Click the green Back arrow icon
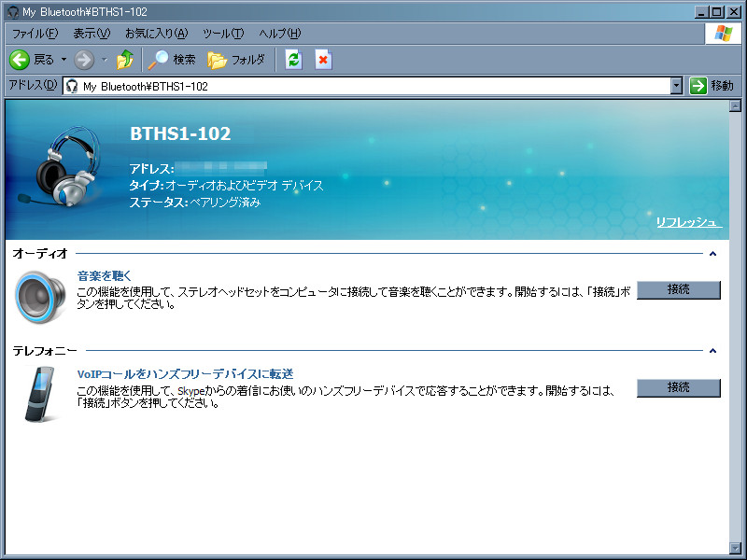 (x=20, y=60)
